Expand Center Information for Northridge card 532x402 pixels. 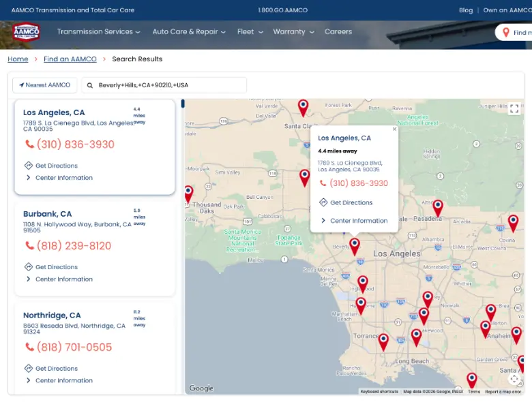point(59,380)
